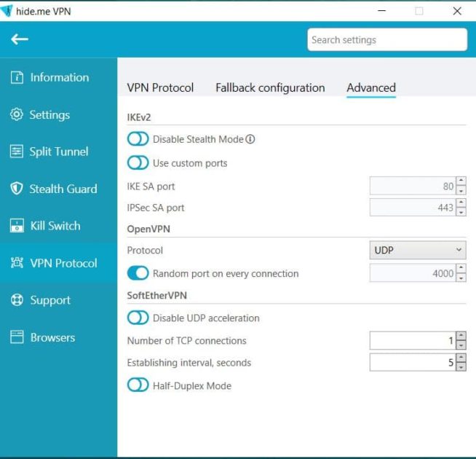Decrease Number of TCP connections

461,345
